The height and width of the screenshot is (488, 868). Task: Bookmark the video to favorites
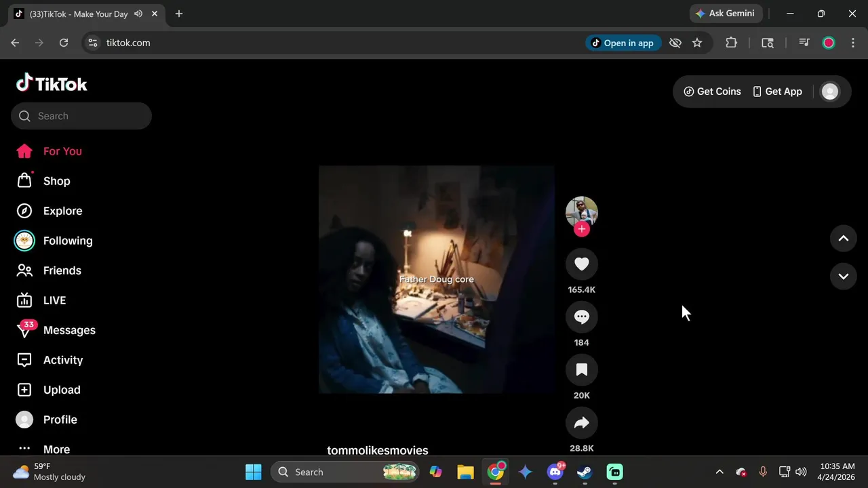click(582, 370)
